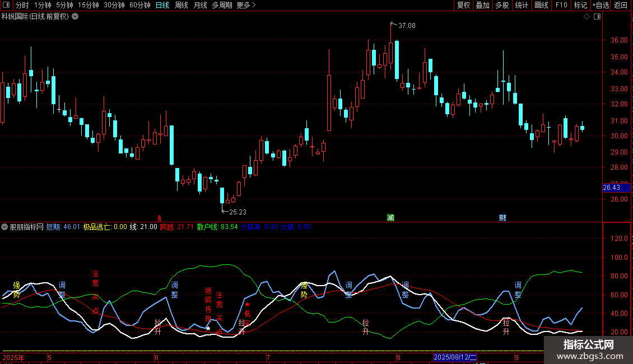Toggle the left sidebar panel icon

[x=6, y=5]
